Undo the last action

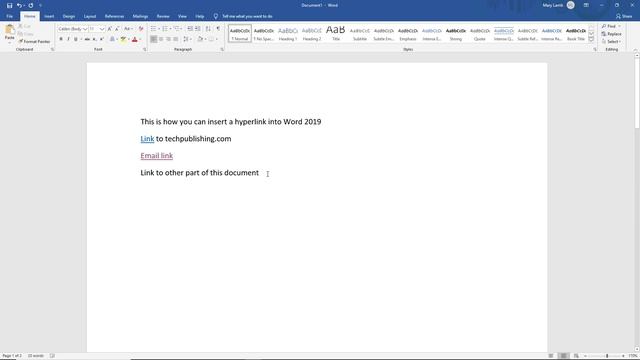[19, 5]
